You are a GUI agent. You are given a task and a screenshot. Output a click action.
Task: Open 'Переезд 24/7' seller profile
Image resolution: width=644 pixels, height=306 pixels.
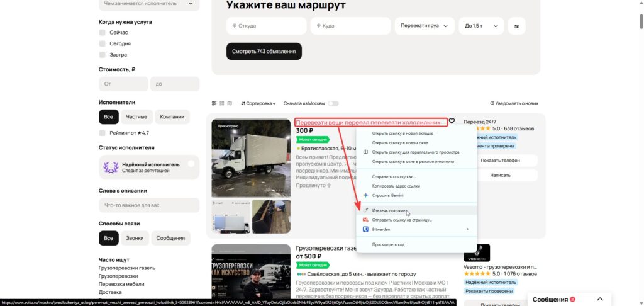click(480, 122)
